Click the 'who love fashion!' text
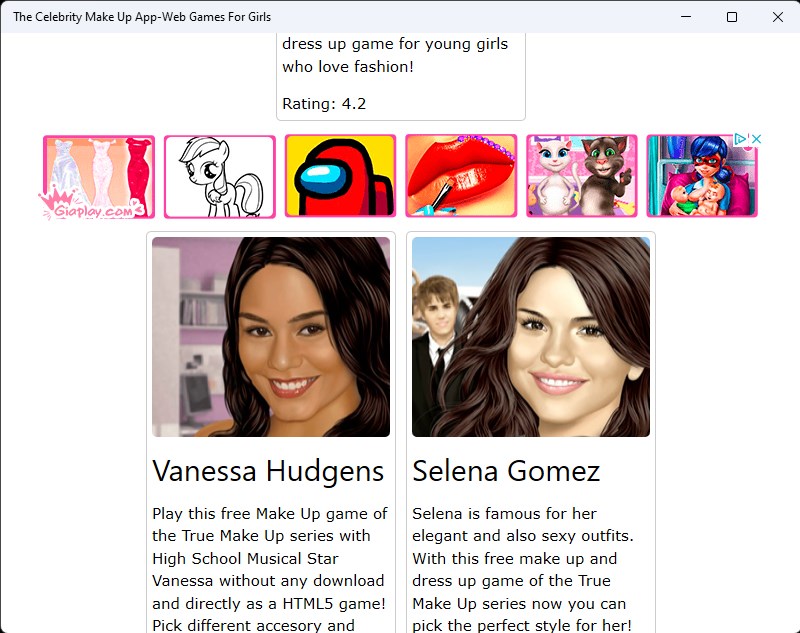 tap(347, 67)
